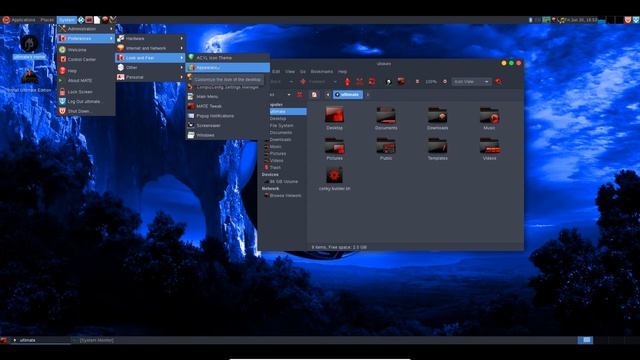Reload the current folder view
The width and height of the screenshot is (640, 360).
point(372,82)
